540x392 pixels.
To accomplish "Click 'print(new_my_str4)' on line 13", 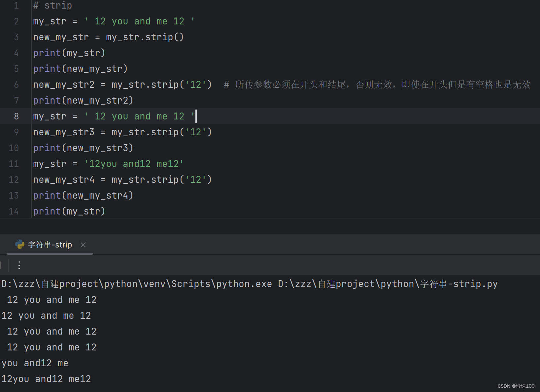I will coord(83,196).
